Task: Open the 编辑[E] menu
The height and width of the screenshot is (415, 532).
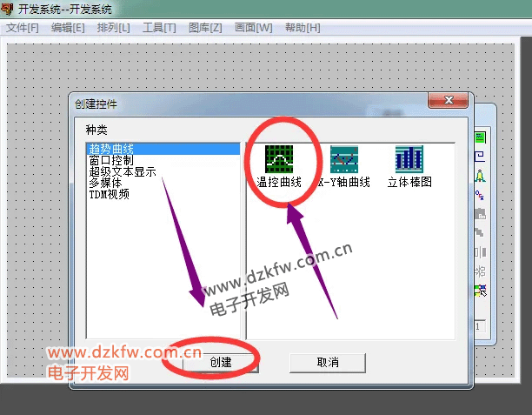Action: (x=68, y=28)
